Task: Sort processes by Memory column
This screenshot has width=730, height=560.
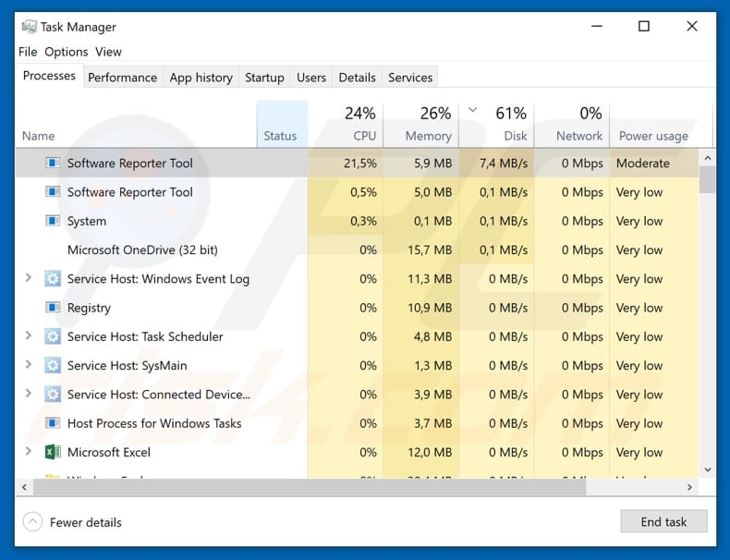Action: (x=425, y=136)
